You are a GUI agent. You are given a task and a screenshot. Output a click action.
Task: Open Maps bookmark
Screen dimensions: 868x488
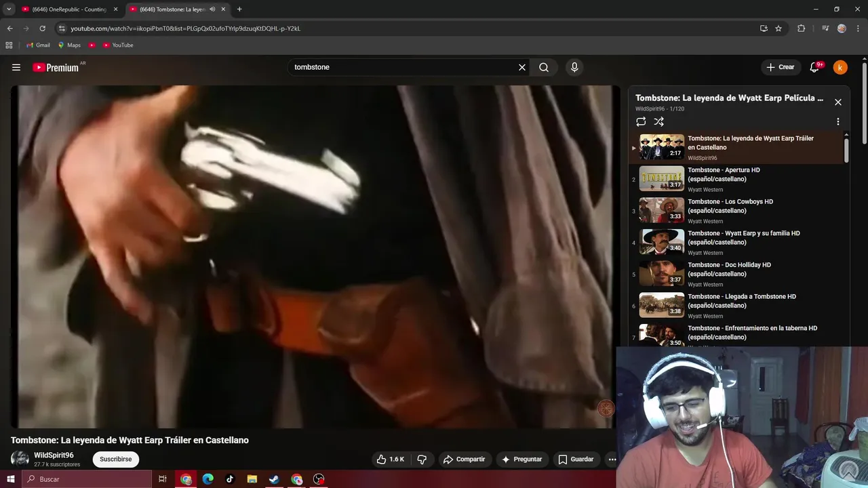pos(69,45)
